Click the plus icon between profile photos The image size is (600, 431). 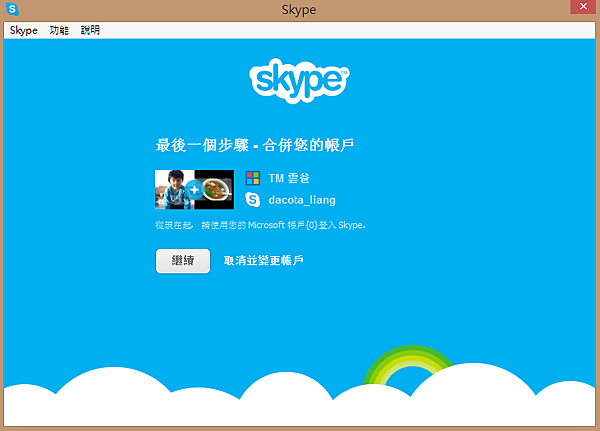pos(194,189)
